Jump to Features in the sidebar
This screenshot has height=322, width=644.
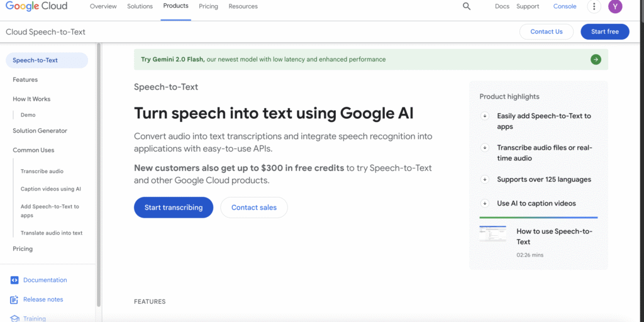pyautogui.click(x=25, y=80)
